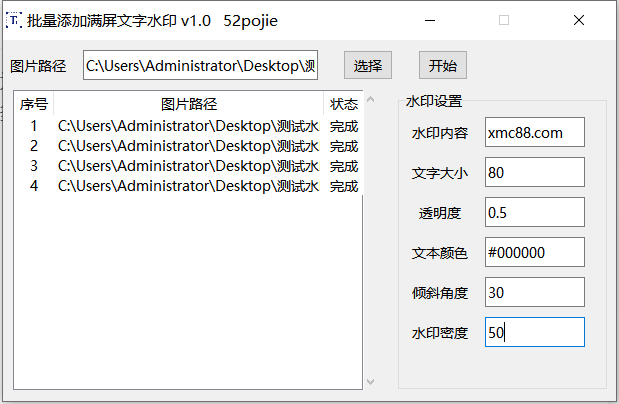
Task: Click the list scrollbar up arrow
Action: pyautogui.click(x=370, y=100)
